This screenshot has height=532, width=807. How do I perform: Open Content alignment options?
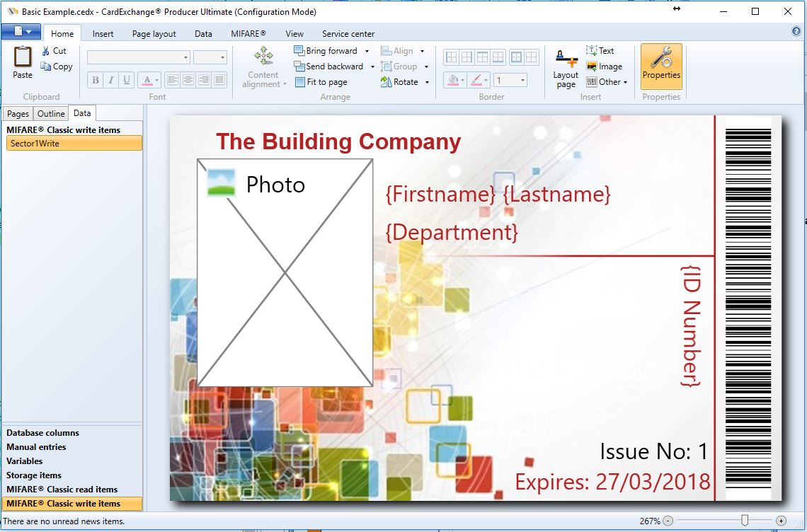coord(263,67)
